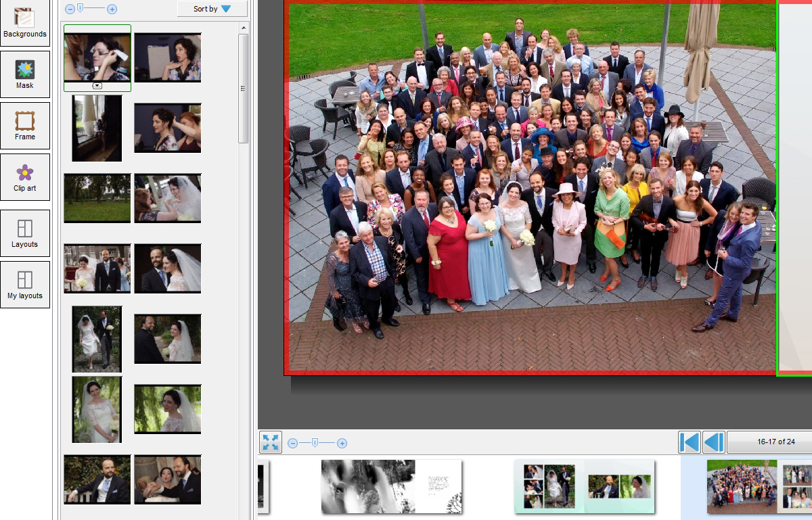Open My layouts panel
The width and height of the screenshot is (812, 520).
25,285
